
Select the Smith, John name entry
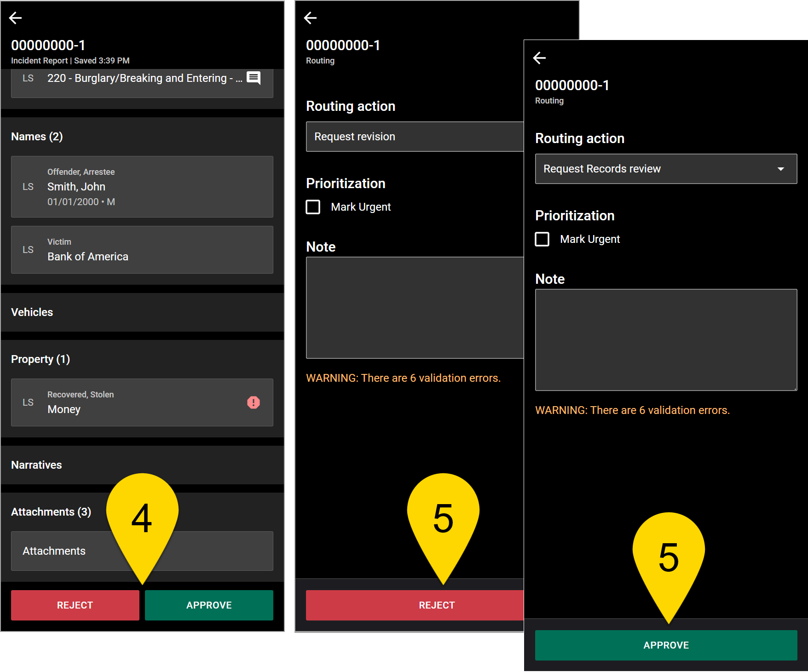142,187
